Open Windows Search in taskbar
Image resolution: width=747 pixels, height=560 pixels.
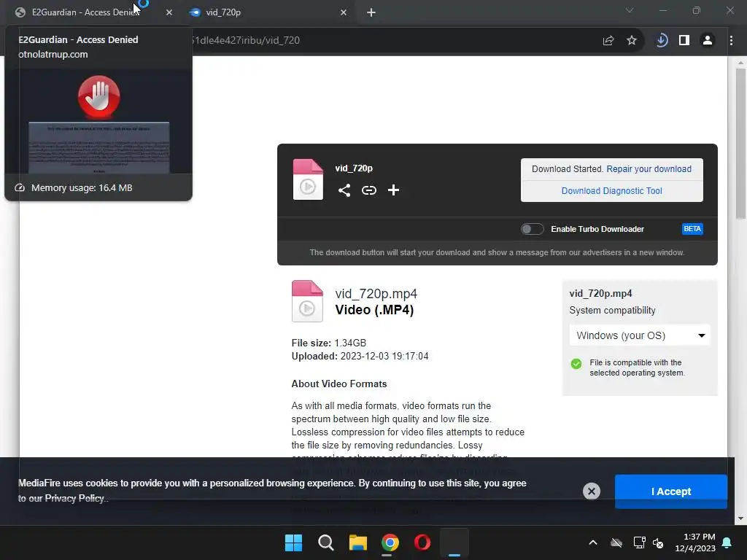[x=326, y=542]
